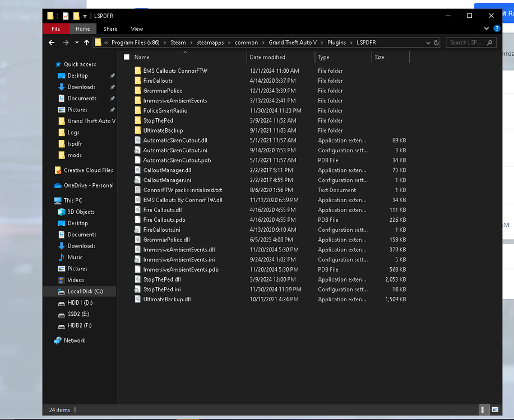The width and height of the screenshot is (514, 420).
Task: Select the ImmersiveAmbientEvents folder
Action: 175,101
